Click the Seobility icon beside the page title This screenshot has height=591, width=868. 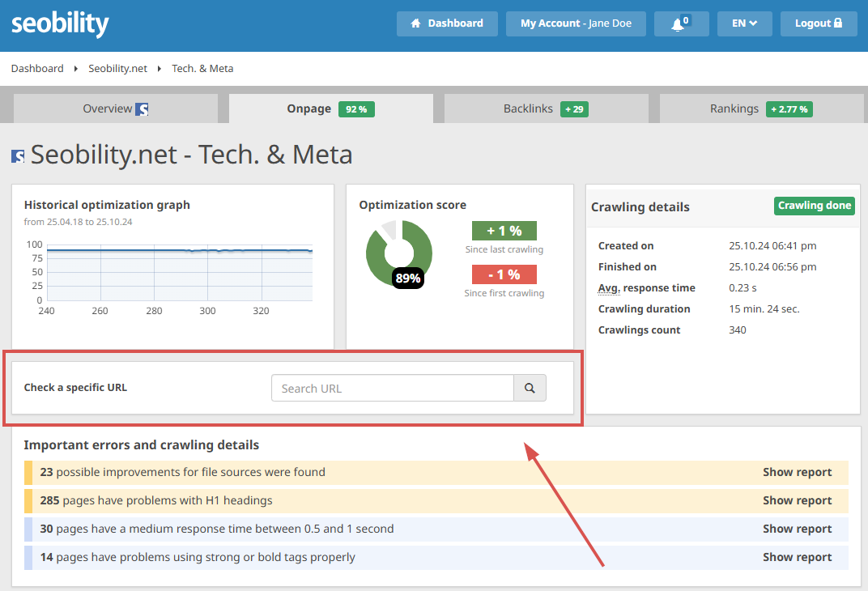[19, 156]
